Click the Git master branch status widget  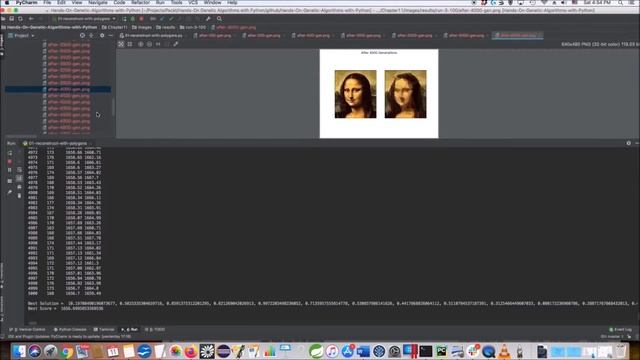pyautogui.click(x=612, y=337)
